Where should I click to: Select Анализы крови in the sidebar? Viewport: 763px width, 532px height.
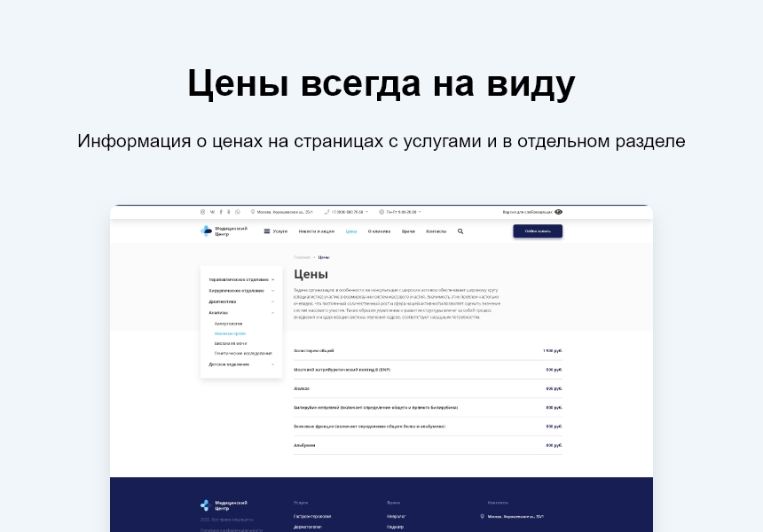tap(231, 333)
